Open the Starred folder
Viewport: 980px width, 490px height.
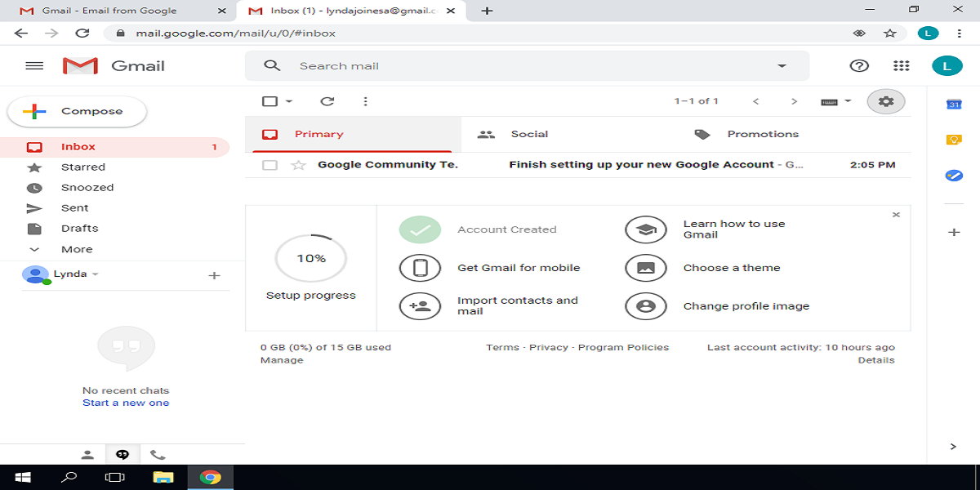(x=114, y=167)
